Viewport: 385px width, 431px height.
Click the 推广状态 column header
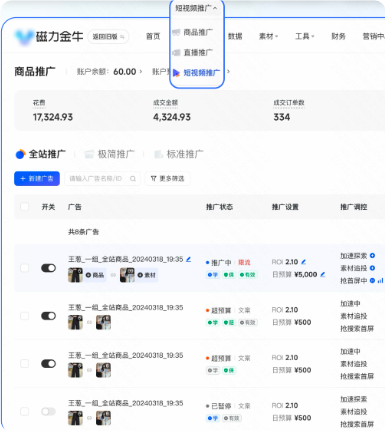(219, 207)
